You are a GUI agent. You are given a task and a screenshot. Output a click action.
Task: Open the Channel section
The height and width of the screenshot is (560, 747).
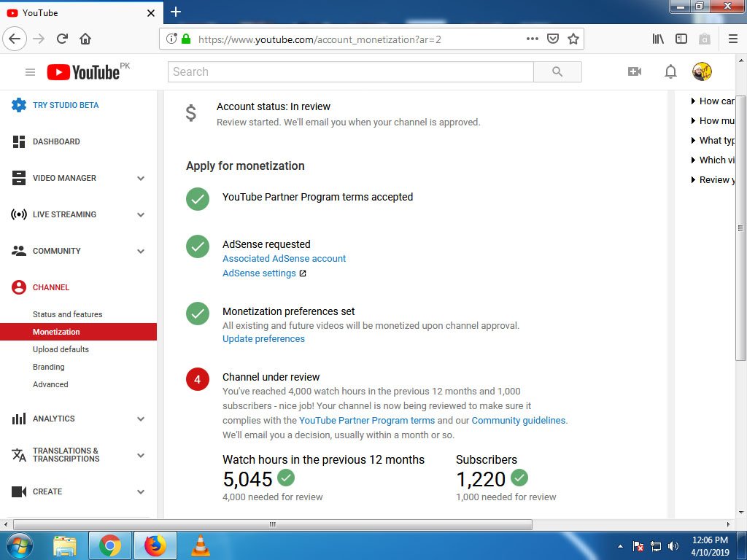pyautogui.click(x=51, y=287)
